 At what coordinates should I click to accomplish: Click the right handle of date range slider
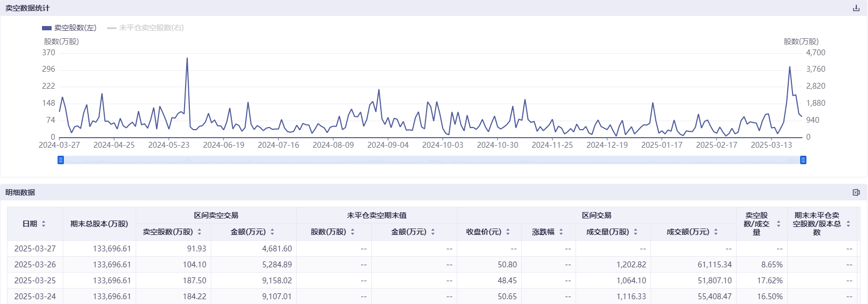(x=803, y=160)
